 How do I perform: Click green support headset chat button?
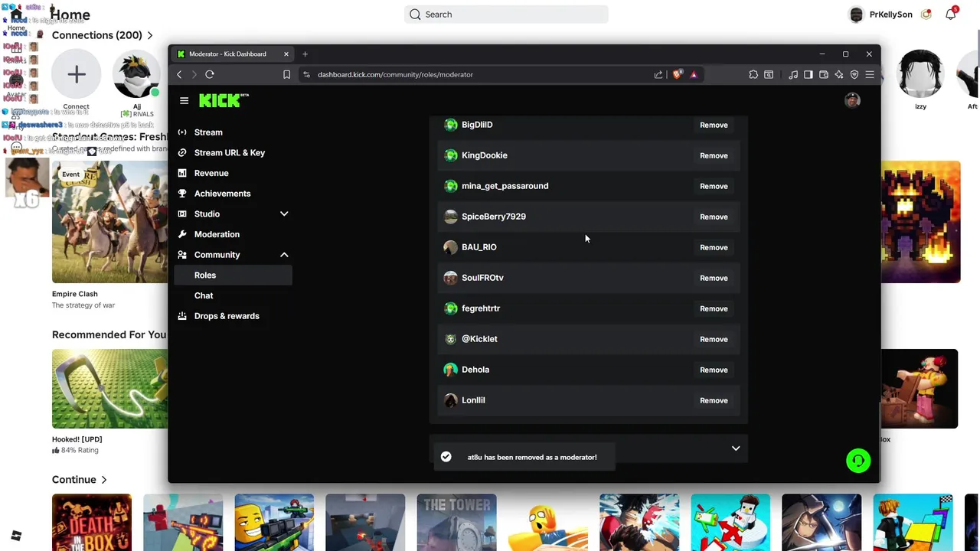point(858,461)
